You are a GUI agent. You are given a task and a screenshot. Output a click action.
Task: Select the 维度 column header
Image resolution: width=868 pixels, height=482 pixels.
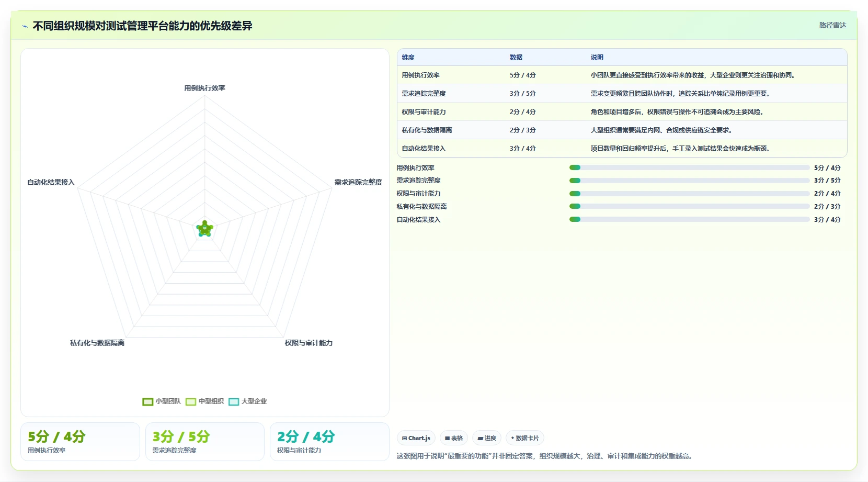tap(408, 58)
